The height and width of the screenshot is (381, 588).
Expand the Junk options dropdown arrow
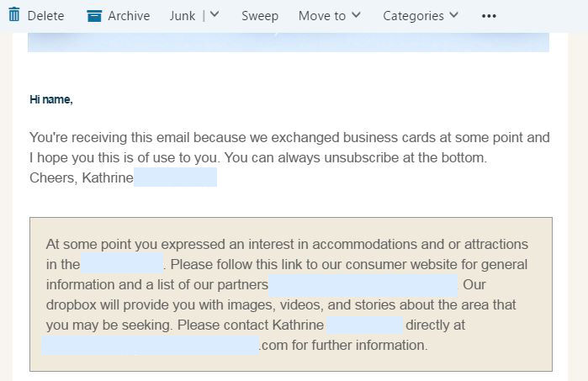pyautogui.click(x=215, y=15)
